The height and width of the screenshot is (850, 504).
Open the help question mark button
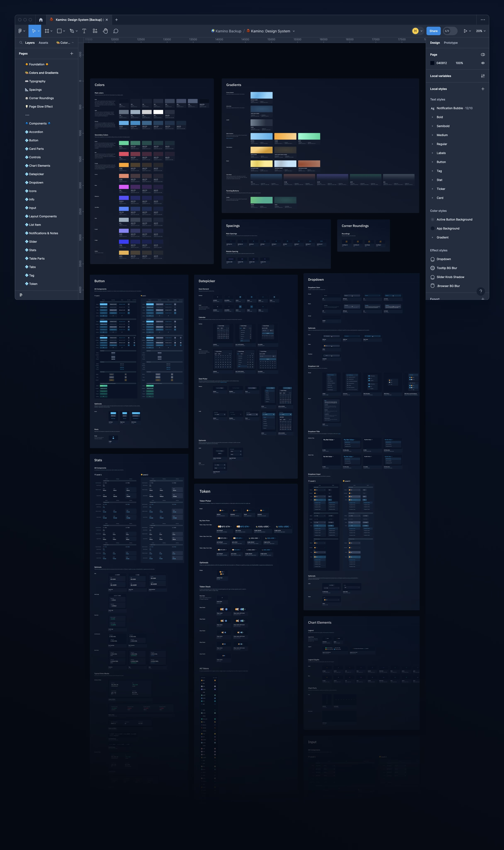pyautogui.click(x=481, y=291)
